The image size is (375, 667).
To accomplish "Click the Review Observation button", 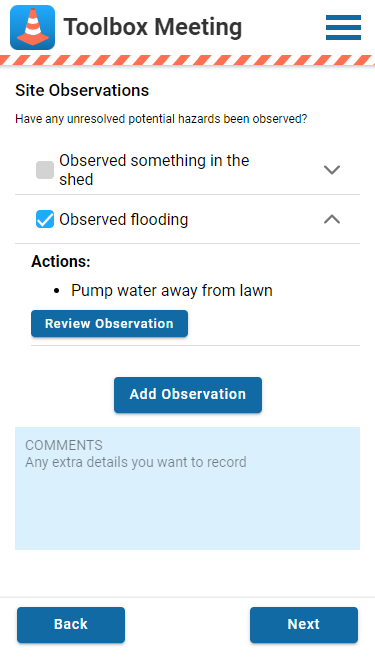I will 109,323.
